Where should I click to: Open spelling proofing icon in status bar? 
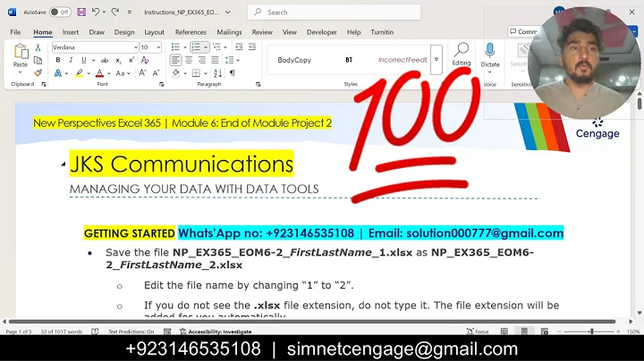[95, 332]
